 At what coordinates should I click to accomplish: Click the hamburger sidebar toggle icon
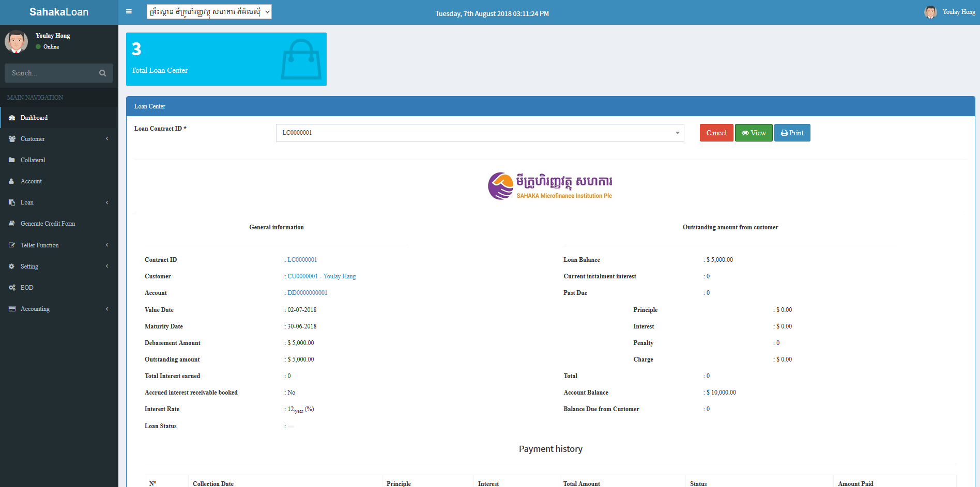tap(129, 11)
